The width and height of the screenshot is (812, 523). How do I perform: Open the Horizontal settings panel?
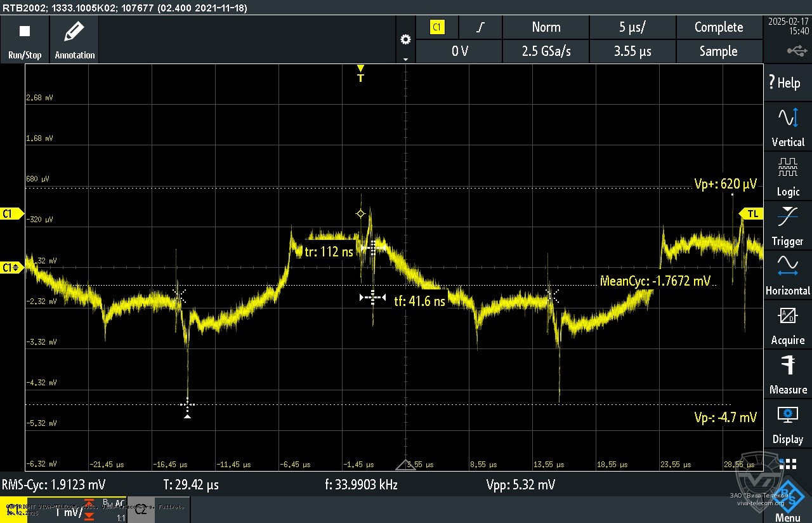(787, 274)
